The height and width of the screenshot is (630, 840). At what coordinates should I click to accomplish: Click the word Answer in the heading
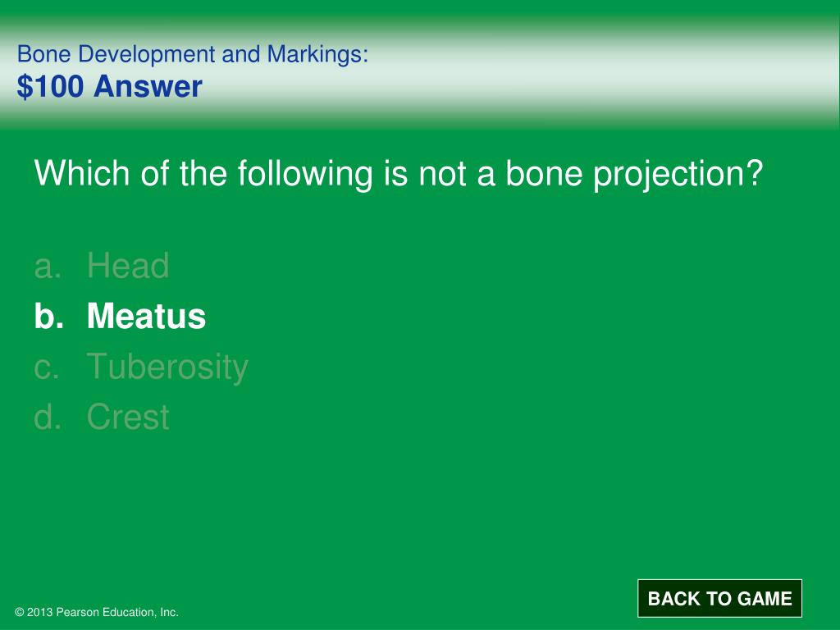pos(148,86)
